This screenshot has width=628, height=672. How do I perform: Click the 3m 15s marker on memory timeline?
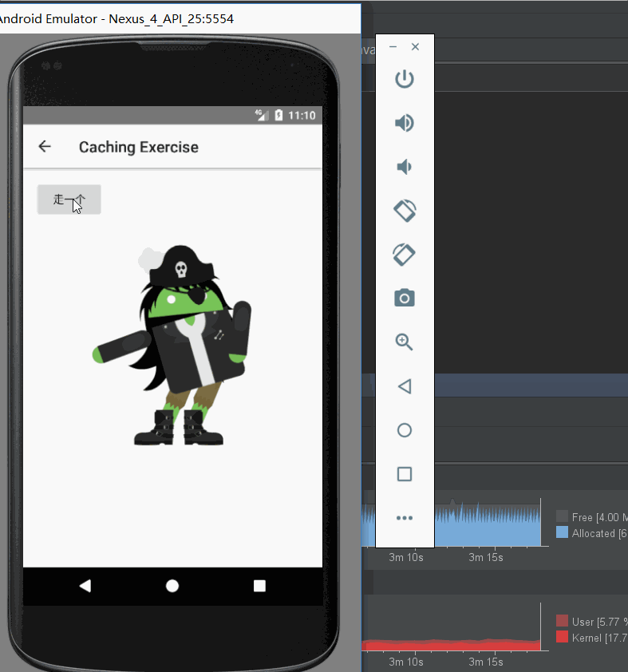[x=486, y=557]
